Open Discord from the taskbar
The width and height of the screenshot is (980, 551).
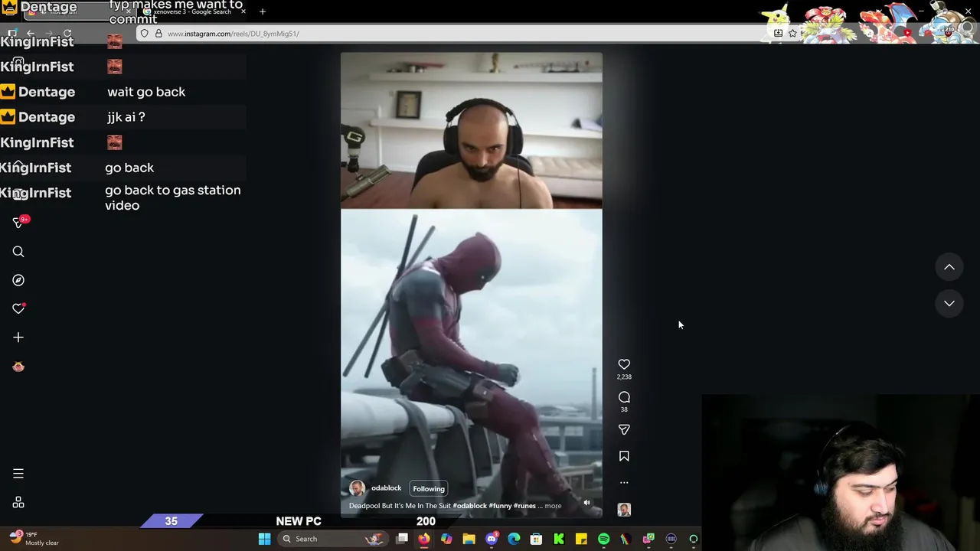tap(492, 539)
